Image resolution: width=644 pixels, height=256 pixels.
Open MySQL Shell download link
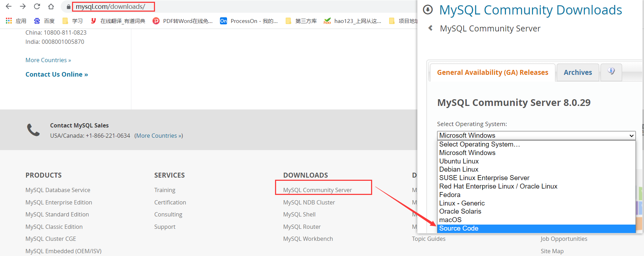pos(299,214)
